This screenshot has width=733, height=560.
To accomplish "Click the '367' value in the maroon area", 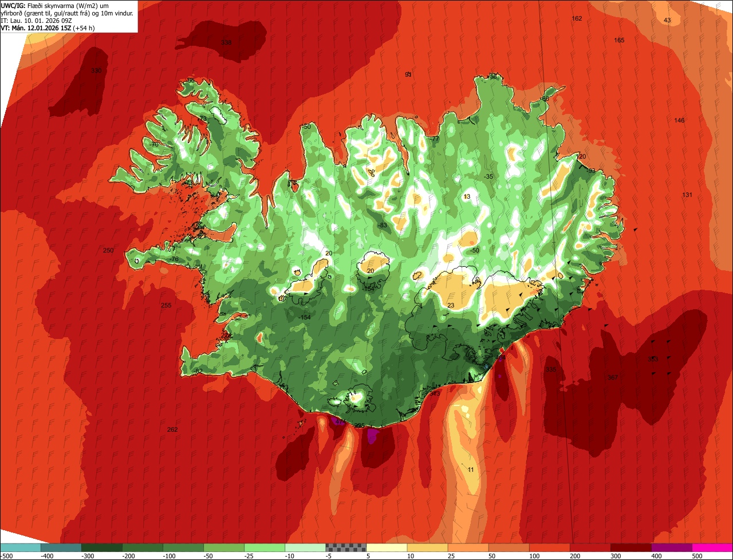I will (613, 377).
